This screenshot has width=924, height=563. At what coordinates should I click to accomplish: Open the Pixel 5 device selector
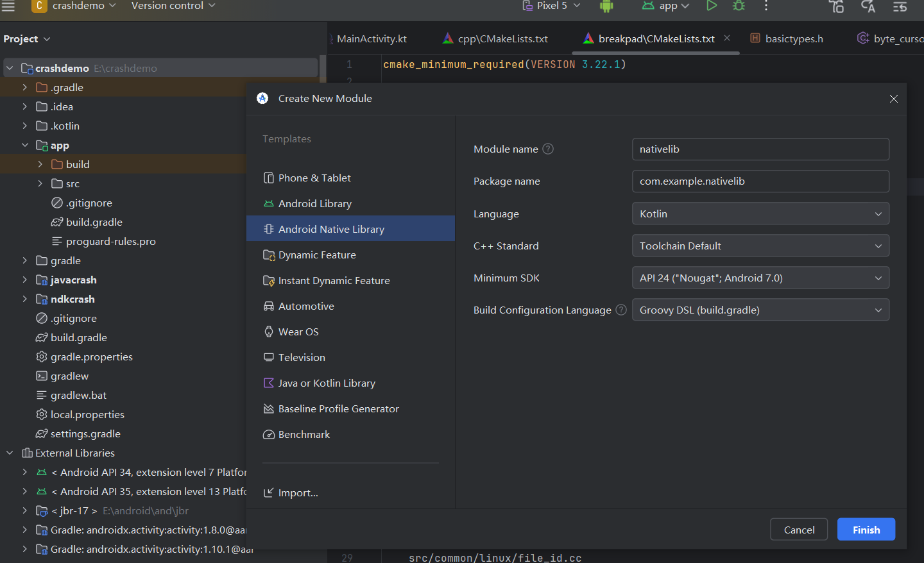coord(551,6)
